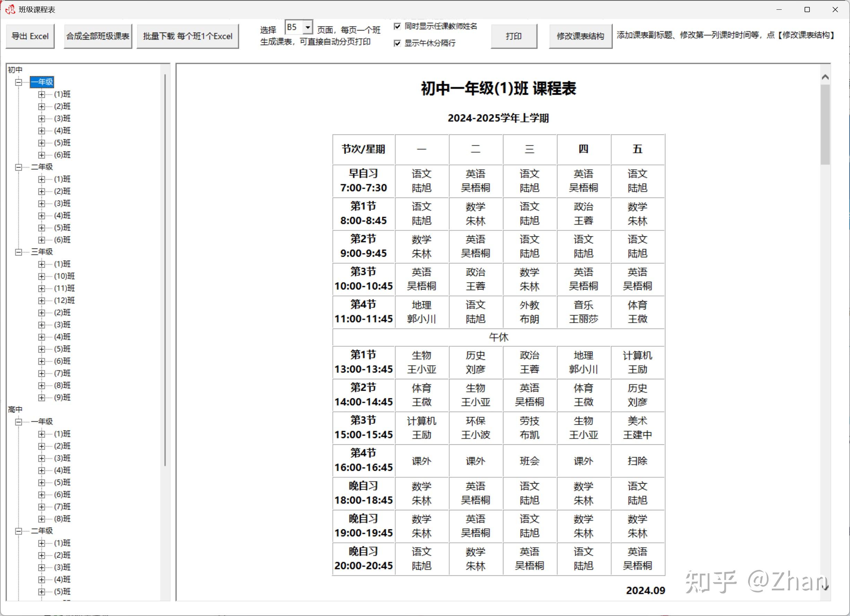Click the 导出 Excel button
The width and height of the screenshot is (850, 616).
(x=30, y=36)
